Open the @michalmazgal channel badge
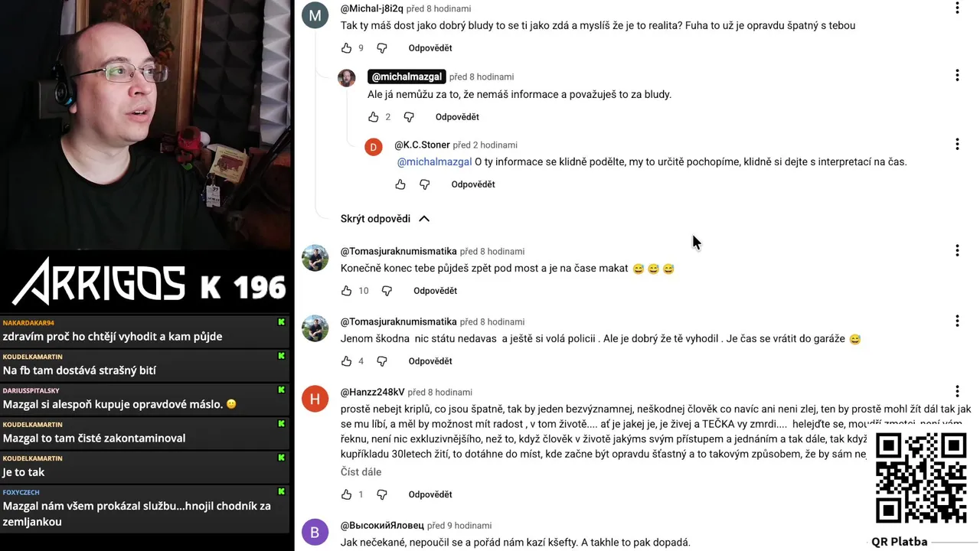Image resolution: width=980 pixels, height=551 pixels. click(x=407, y=77)
